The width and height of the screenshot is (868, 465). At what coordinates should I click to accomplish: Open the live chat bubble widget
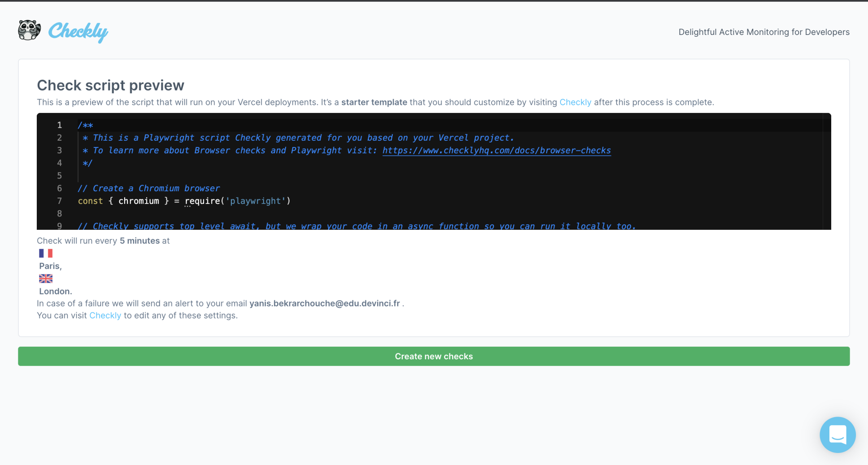tap(838, 435)
